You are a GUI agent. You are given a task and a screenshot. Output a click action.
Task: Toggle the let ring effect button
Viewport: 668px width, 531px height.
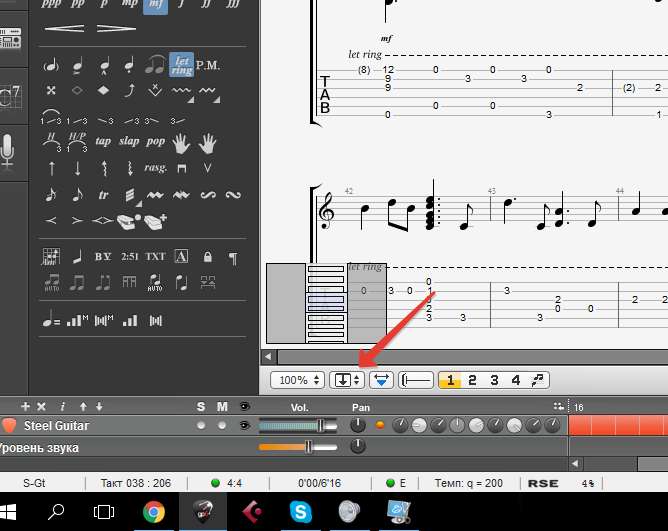pyautogui.click(x=181, y=65)
